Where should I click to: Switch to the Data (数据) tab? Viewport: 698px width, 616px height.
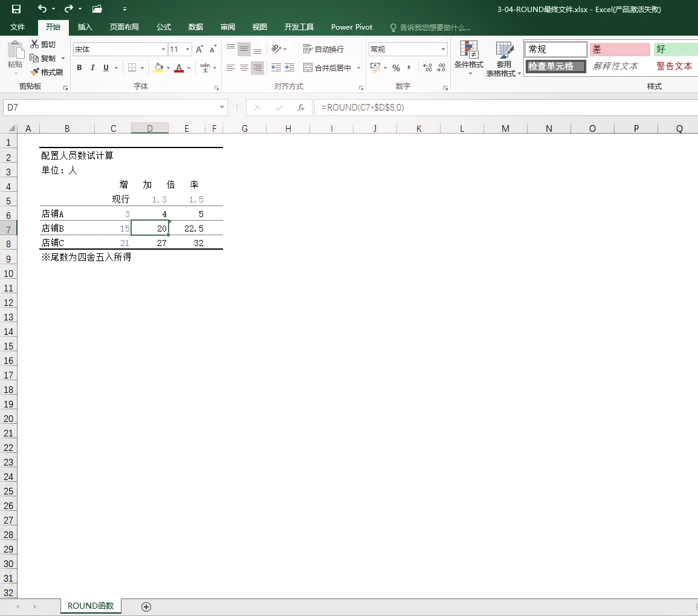[x=195, y=27]
